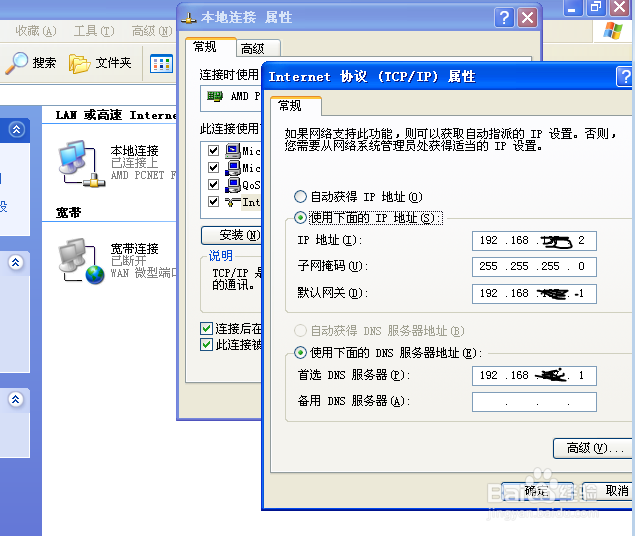The width and height of the screenshot is (635, 536).
Task: Click the 宽带连接 connection name text
Action: click(134, 249)
